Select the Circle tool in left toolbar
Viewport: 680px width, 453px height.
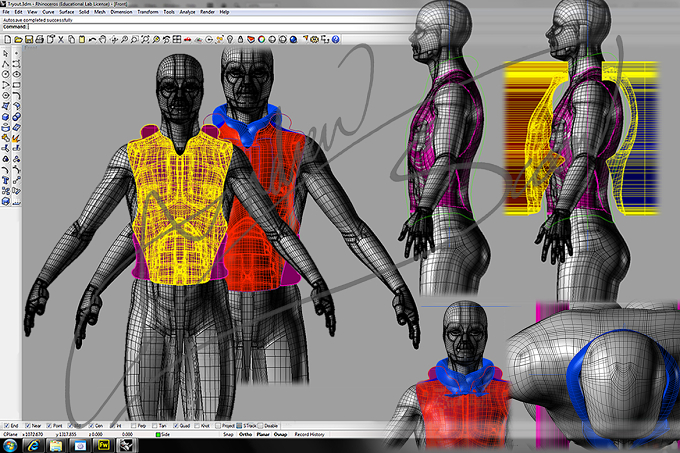click(x=6, y=74)
